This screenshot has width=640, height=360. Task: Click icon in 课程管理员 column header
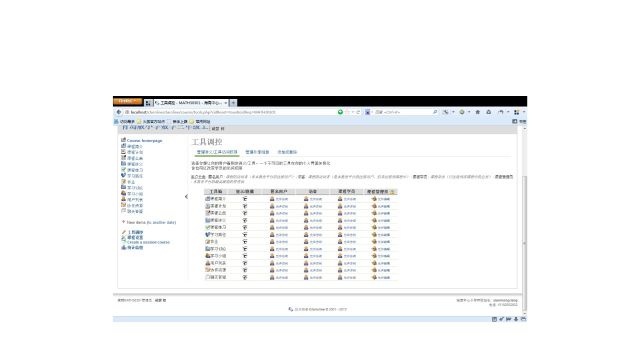(392, 192)
